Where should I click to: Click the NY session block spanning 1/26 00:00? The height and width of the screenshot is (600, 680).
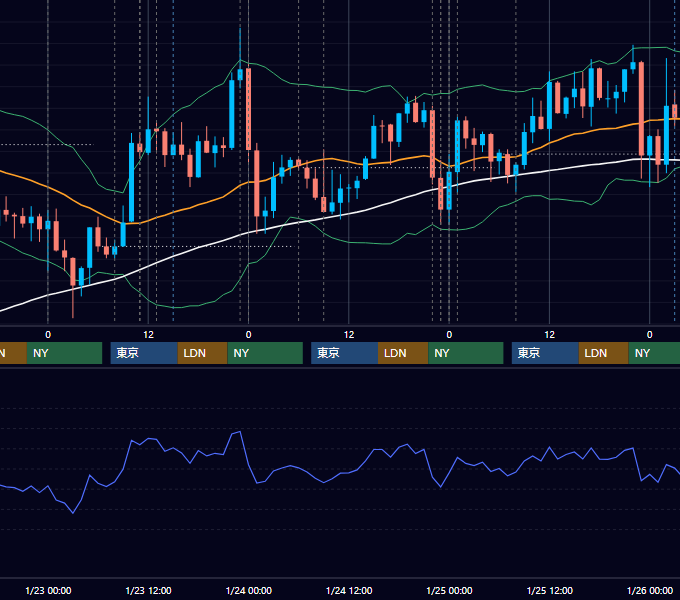654,353
